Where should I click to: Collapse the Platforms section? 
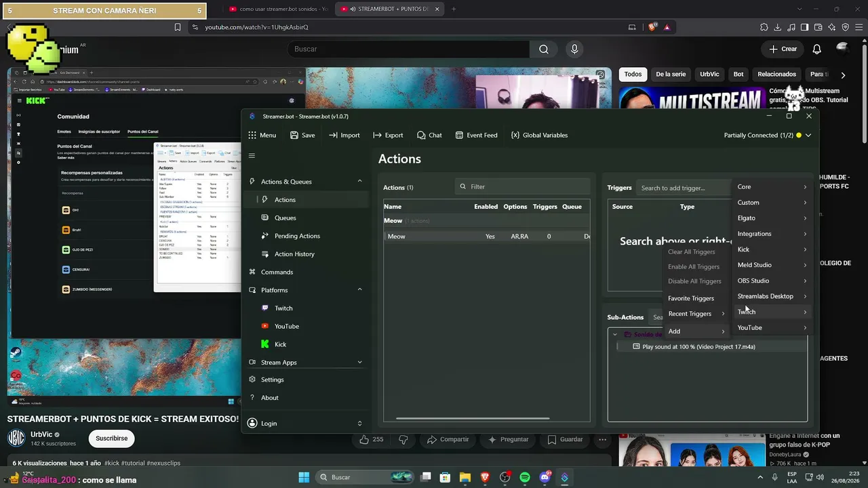click(x=359, y=290)
